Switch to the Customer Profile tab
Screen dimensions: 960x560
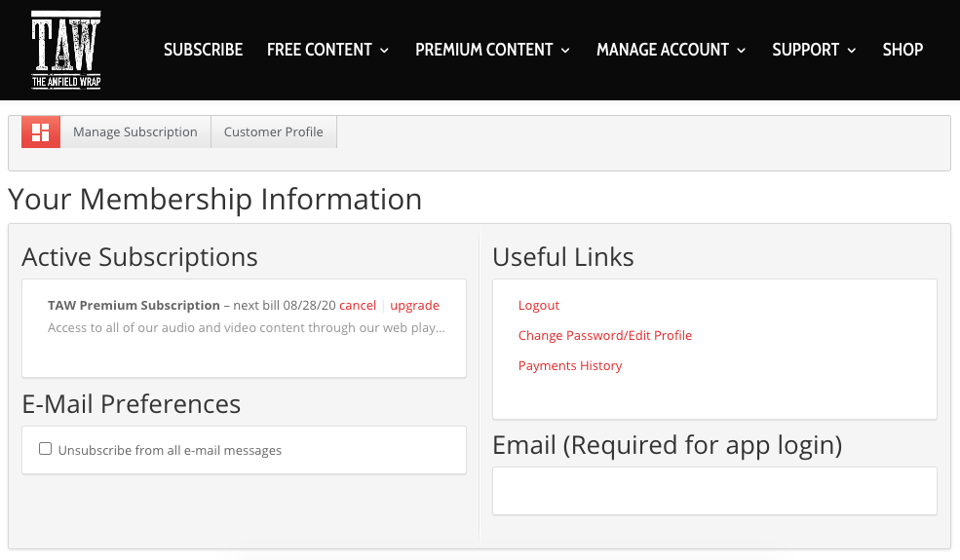pos(274,131)
